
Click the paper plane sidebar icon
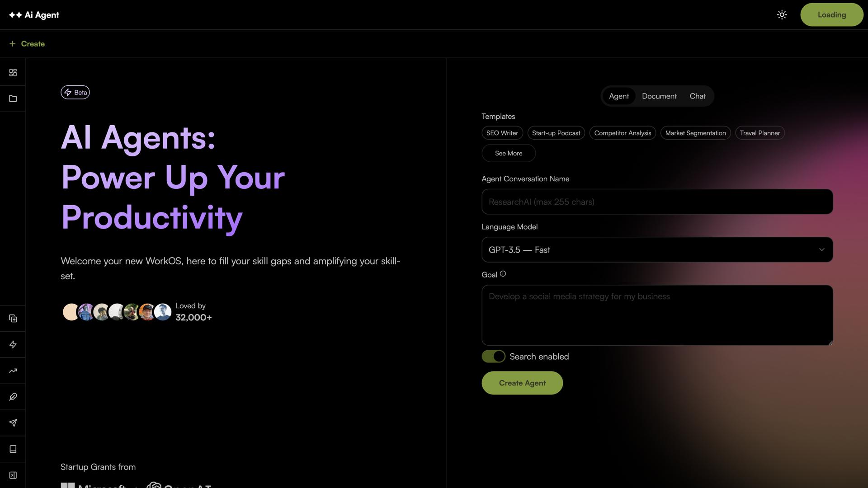coord(13,423)
